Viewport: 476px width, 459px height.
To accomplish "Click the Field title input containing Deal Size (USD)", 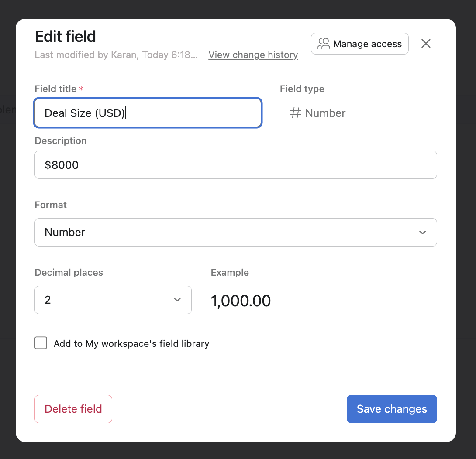I will (x=148, y=113).
